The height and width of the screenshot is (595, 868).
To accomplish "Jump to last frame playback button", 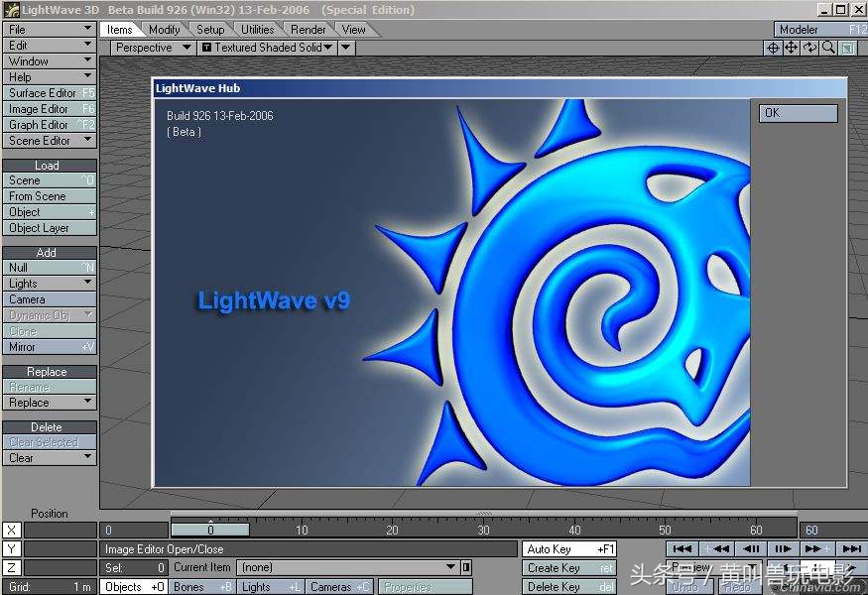I will [851, 549].
